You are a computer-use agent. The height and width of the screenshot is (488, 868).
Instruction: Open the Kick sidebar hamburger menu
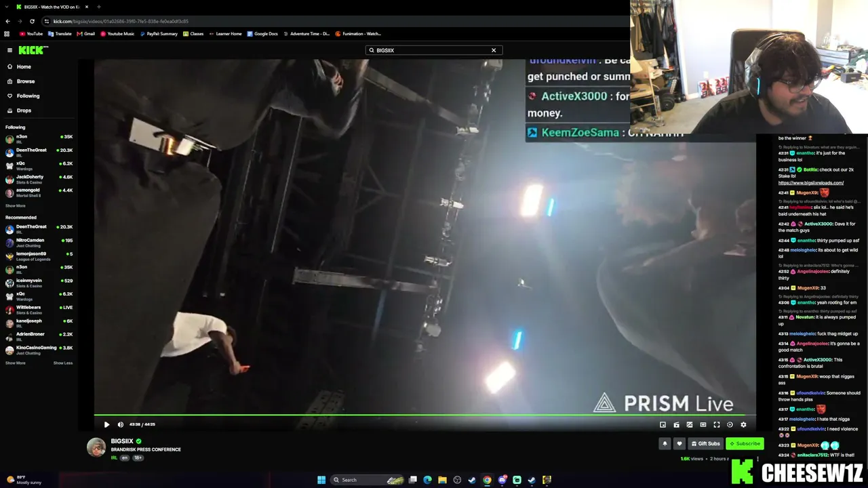point(9,50)
